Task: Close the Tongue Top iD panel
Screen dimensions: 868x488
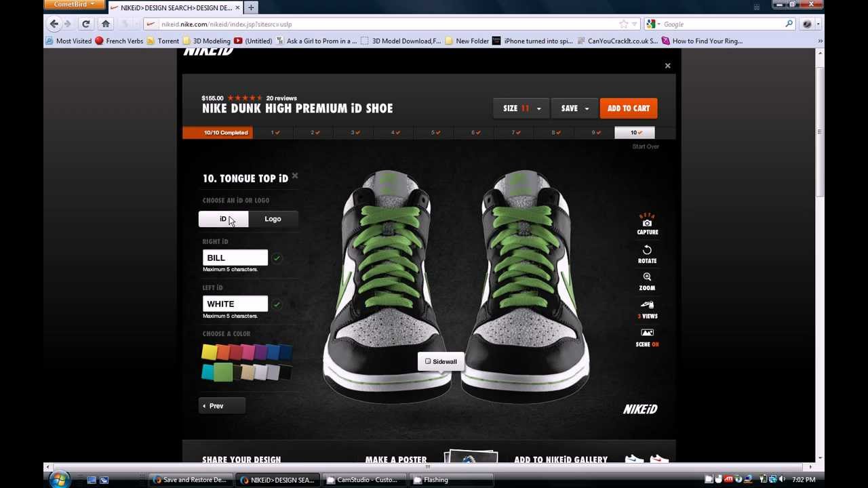Action: (294, 176)
